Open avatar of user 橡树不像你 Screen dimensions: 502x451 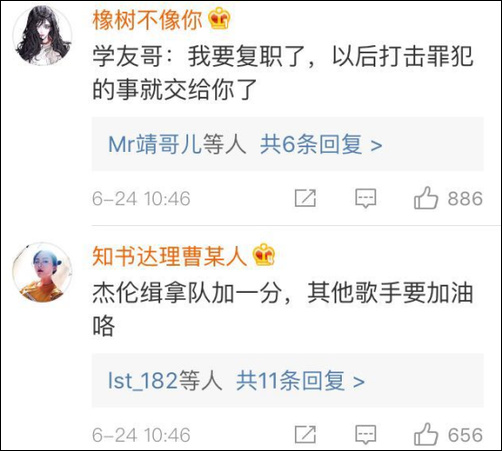[x=42, y=35]
